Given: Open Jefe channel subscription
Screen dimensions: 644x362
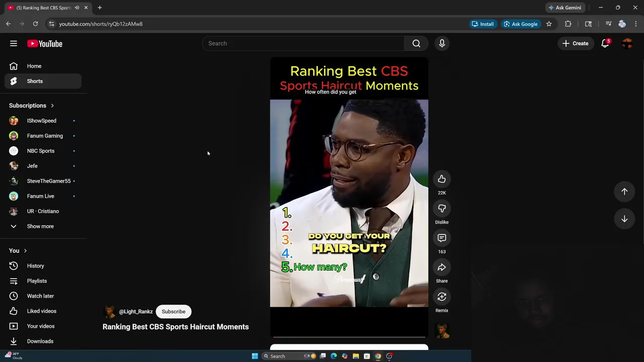Looking at the screenshot, I should (x=43, y=166).
